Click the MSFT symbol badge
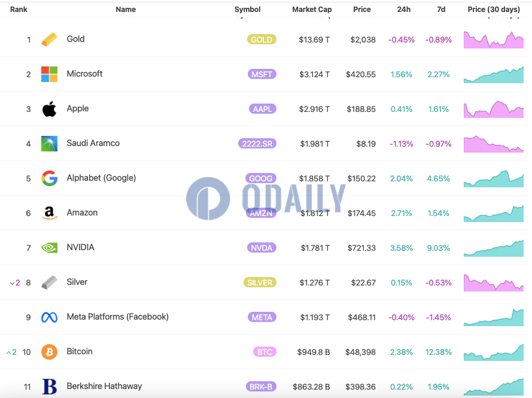This screenshot has height=398, width=532. (x=262, y=74)
